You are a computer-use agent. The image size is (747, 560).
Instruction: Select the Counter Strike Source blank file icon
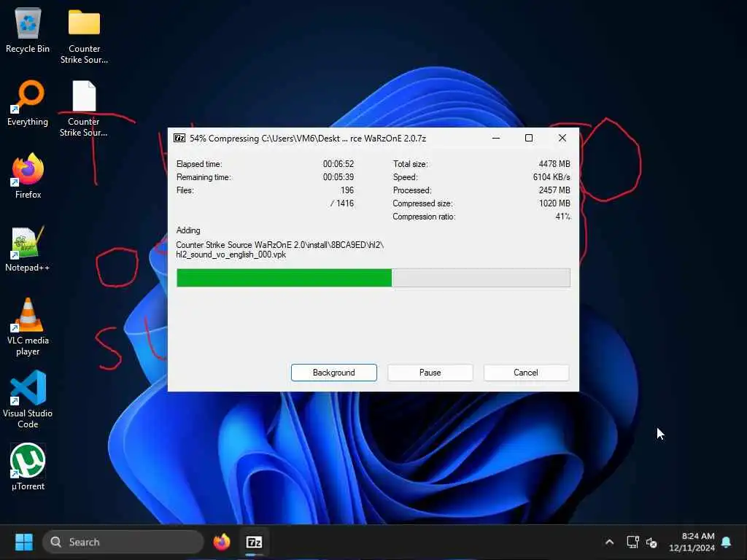click(84, 109)
